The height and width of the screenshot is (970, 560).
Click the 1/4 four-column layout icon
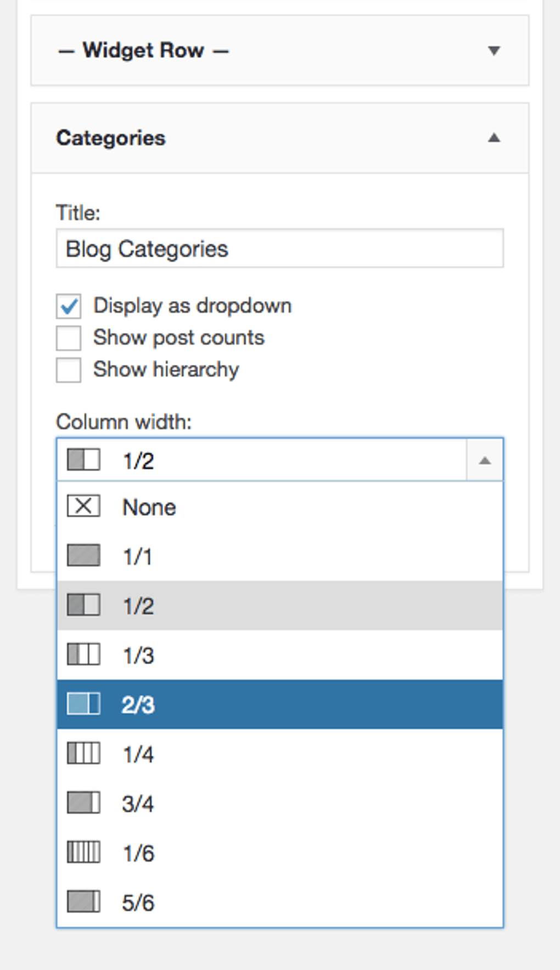pyautogui.click(x=83, y=753)
